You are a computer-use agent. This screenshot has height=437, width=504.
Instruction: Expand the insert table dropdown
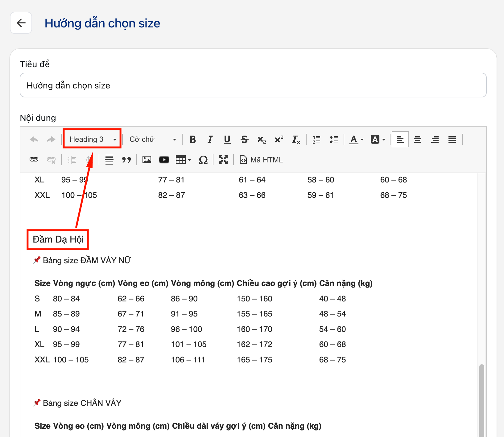(x=183, y=160)
